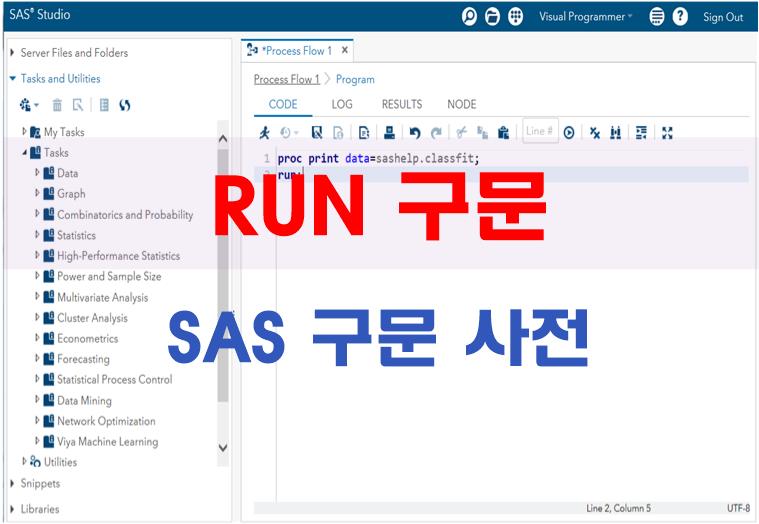Viewport: 759px width, 524px height.
Task: Expand the Data task folder arrow
Action: click(37, 172)
